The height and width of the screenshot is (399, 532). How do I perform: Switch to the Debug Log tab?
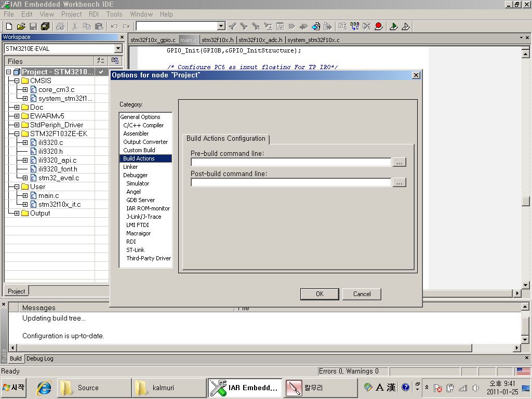point(39,358)
